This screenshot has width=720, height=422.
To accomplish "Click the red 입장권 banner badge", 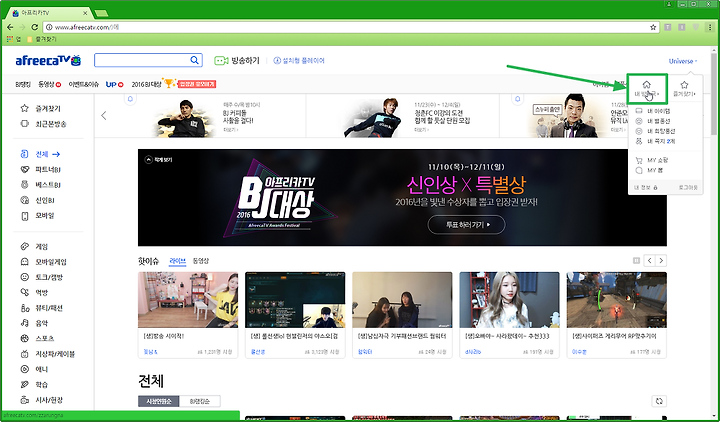I will pyautogui.click(x=197, y=84).
